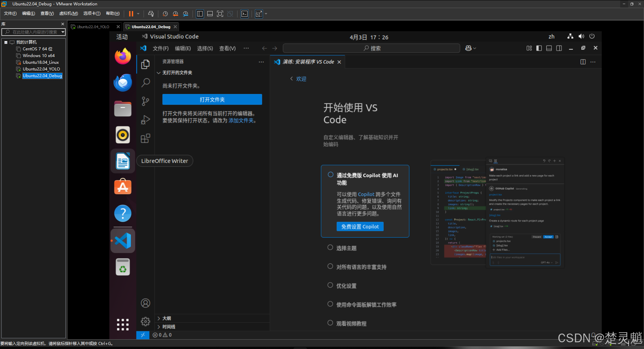
Task: Click the remote window status bar icon
Action: (143, 335)
